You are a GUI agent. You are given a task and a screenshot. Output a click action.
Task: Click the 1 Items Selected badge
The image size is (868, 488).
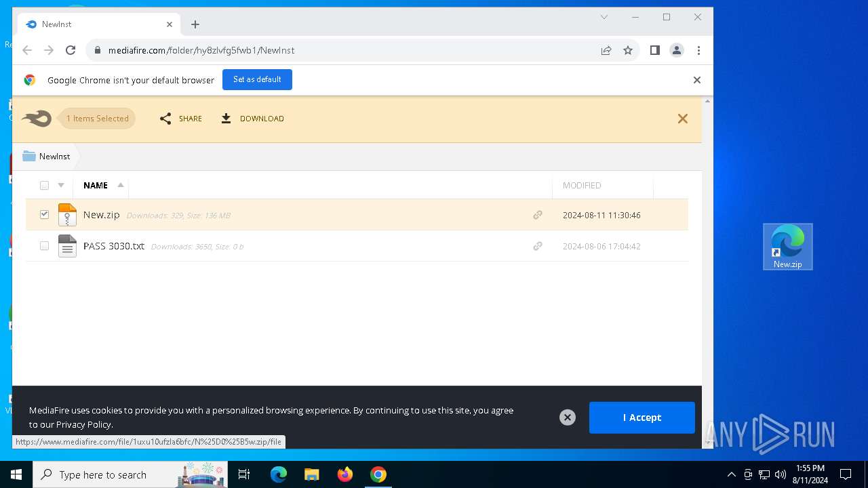coord(98,119)
